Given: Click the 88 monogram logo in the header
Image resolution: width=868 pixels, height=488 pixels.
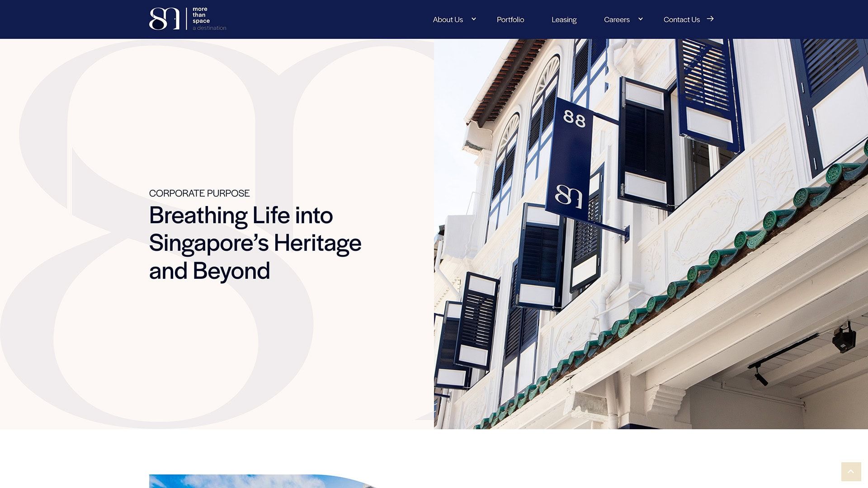Looking at the screenshot, I should coord(165,19).
